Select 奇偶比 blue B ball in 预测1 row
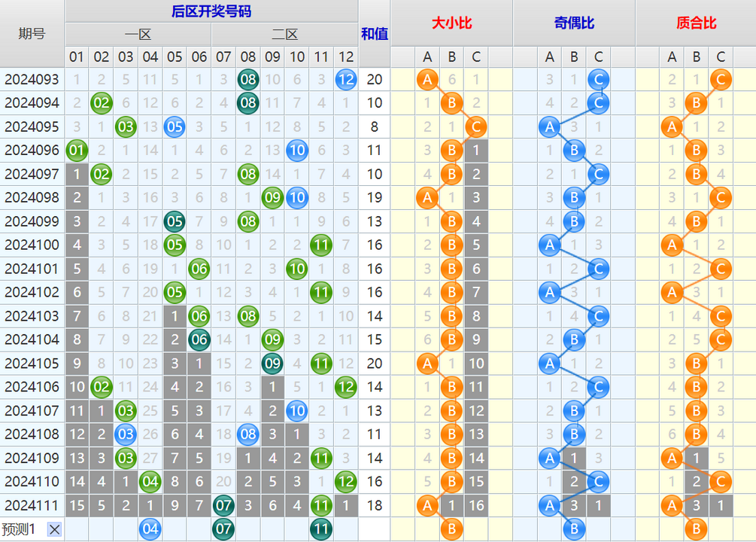Viewport: 756px width, 542px height. [x=574, y=529]
